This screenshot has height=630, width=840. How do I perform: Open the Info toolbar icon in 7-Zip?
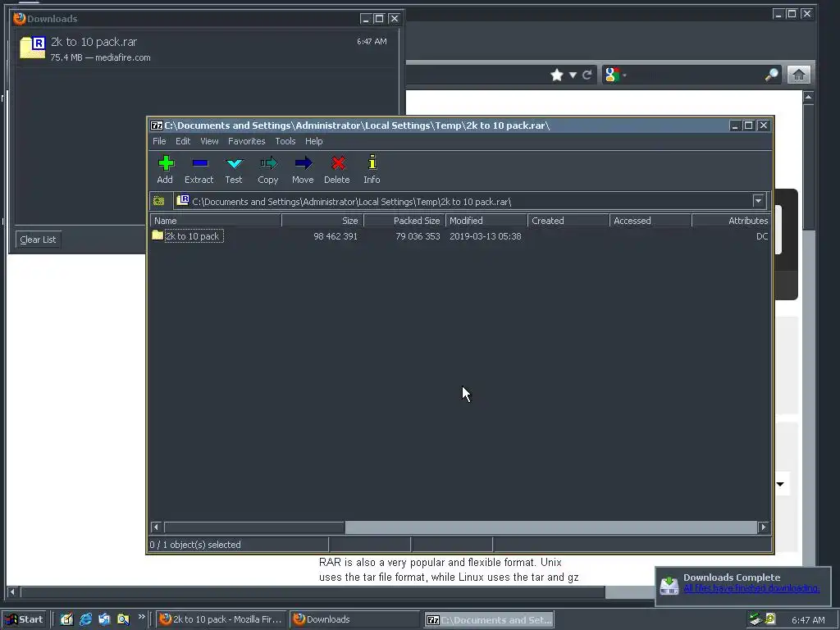click(372, 162)
